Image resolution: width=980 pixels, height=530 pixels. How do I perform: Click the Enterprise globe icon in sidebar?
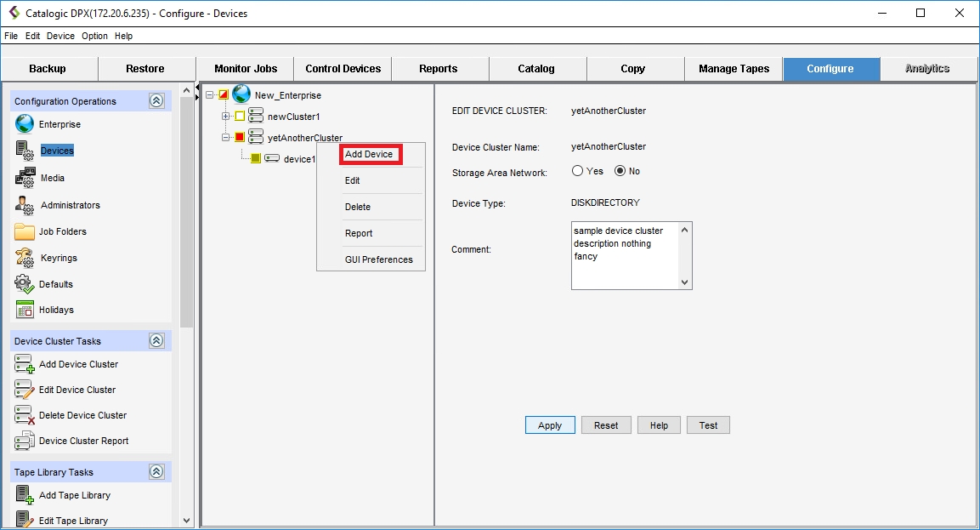tap(25, 124)
